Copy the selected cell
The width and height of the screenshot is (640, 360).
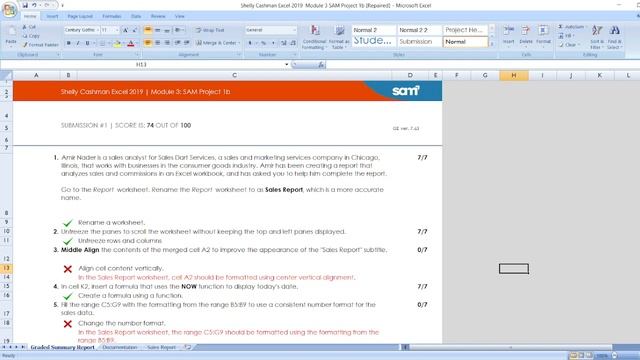click(31, 36)
